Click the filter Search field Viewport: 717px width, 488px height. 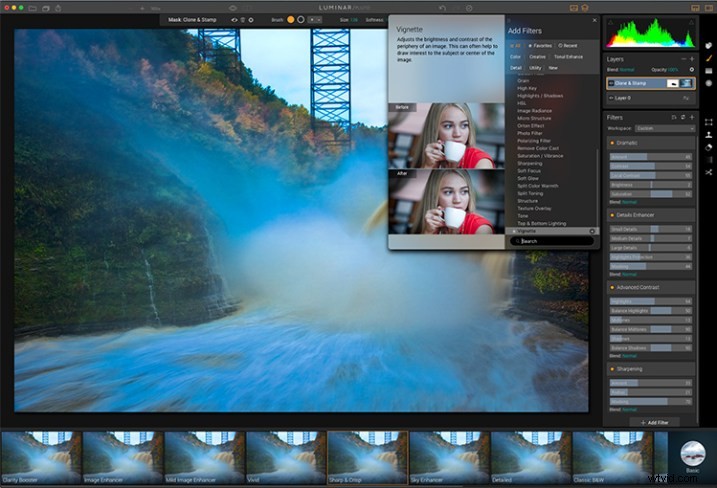pyautogui.click(x=552, y=241)
